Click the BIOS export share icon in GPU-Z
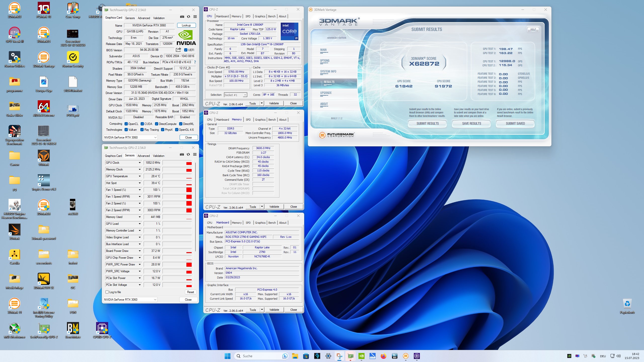The height and width of the screenshot is (362, 644). (x=178, y=50)
